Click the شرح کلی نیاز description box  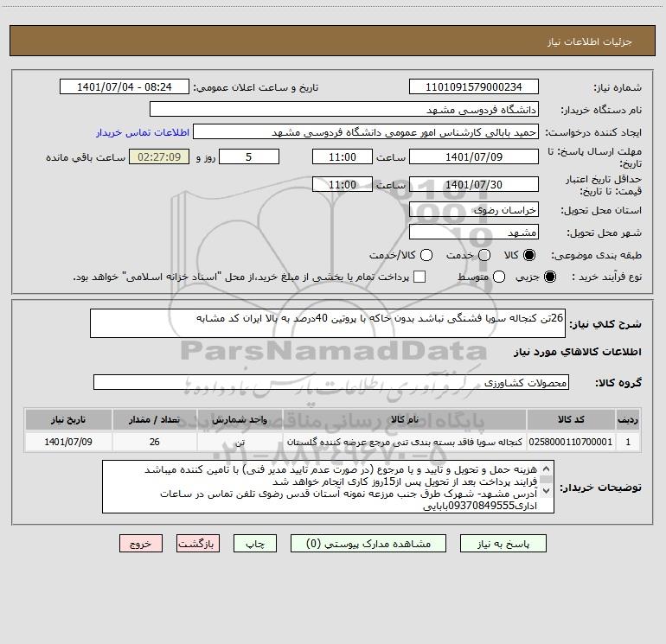coord(328,323)
